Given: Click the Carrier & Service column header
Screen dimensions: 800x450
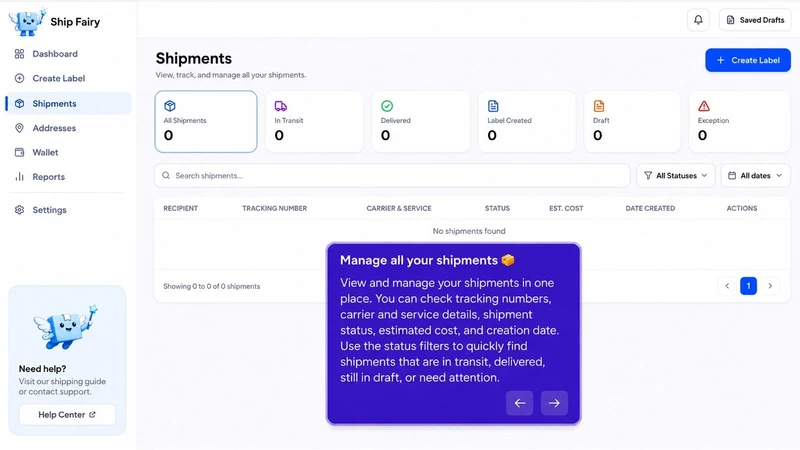Looking at the screenshot, I should [399, 208].
